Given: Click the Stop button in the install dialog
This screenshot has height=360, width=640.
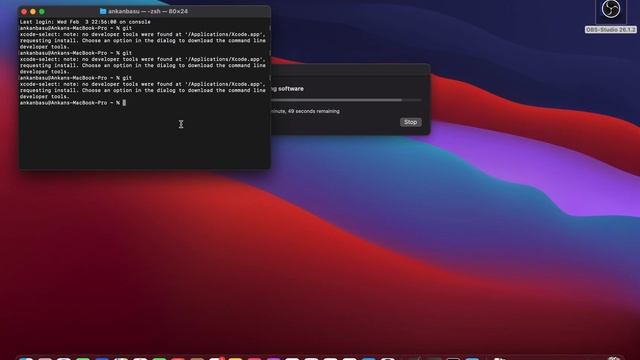Looking at the screenshot, I should point(411,122).
